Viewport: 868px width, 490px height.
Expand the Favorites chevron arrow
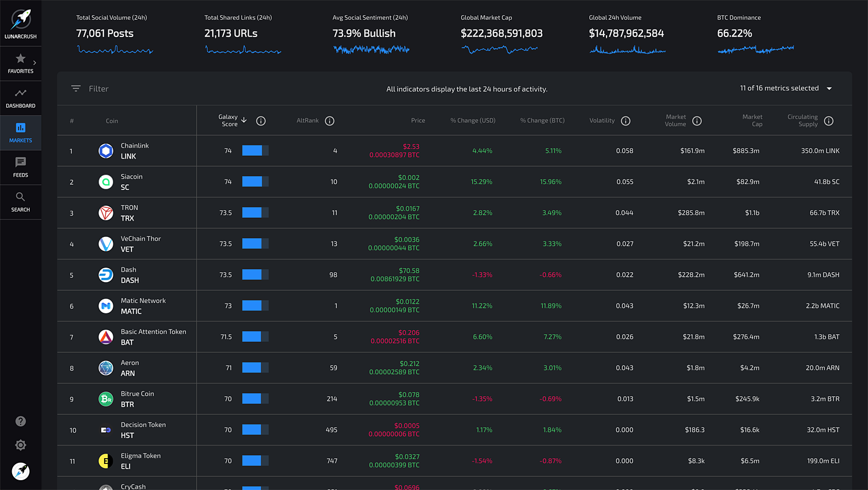click(35, 63)
